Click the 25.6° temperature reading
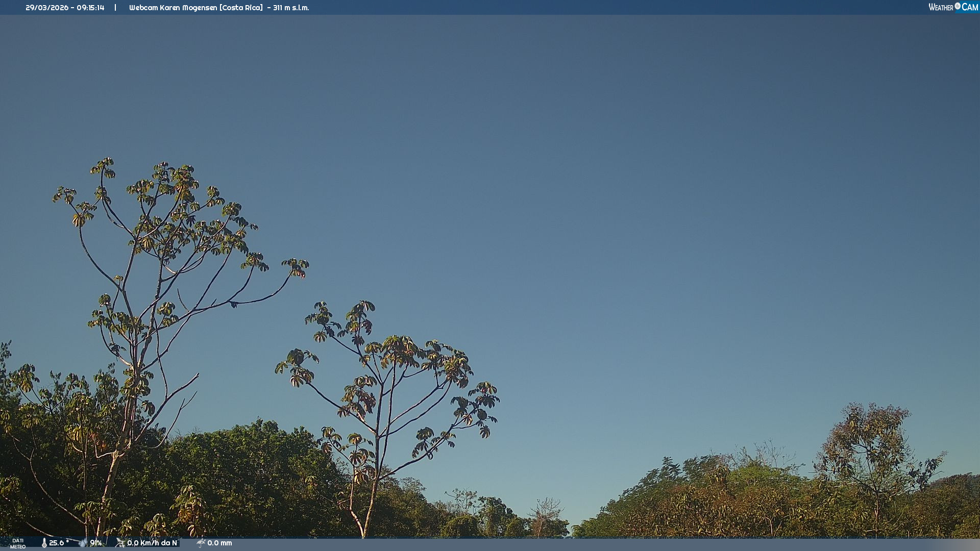Screen dimensions: 980x551 coord(59,543)
